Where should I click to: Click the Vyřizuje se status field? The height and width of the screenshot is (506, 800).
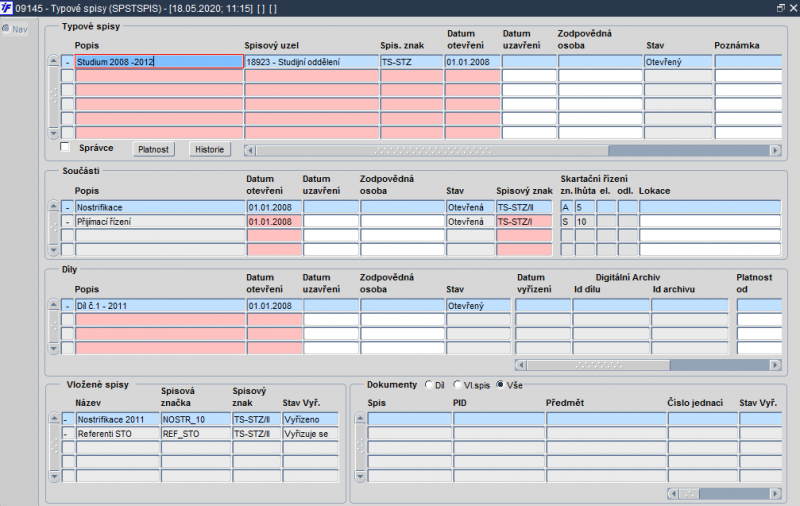pos(310,434)
